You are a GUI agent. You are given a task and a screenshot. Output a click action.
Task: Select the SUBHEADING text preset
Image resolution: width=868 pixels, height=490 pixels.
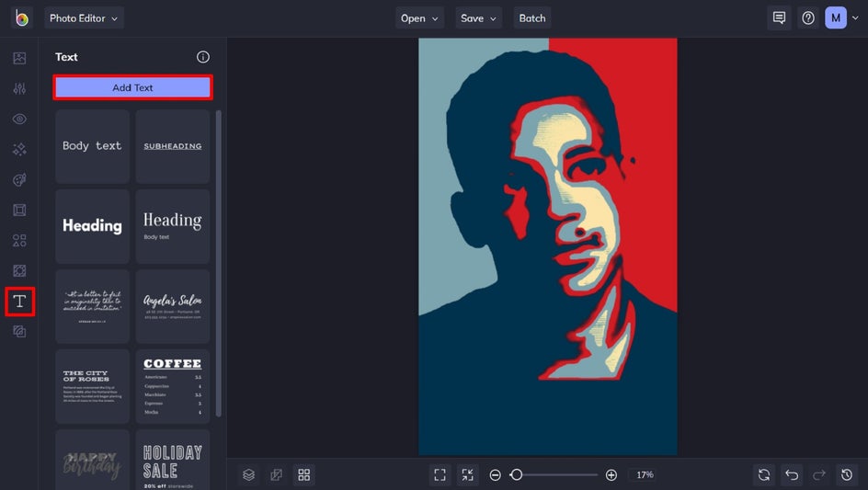pyautogui.click(x=173, y=146)
